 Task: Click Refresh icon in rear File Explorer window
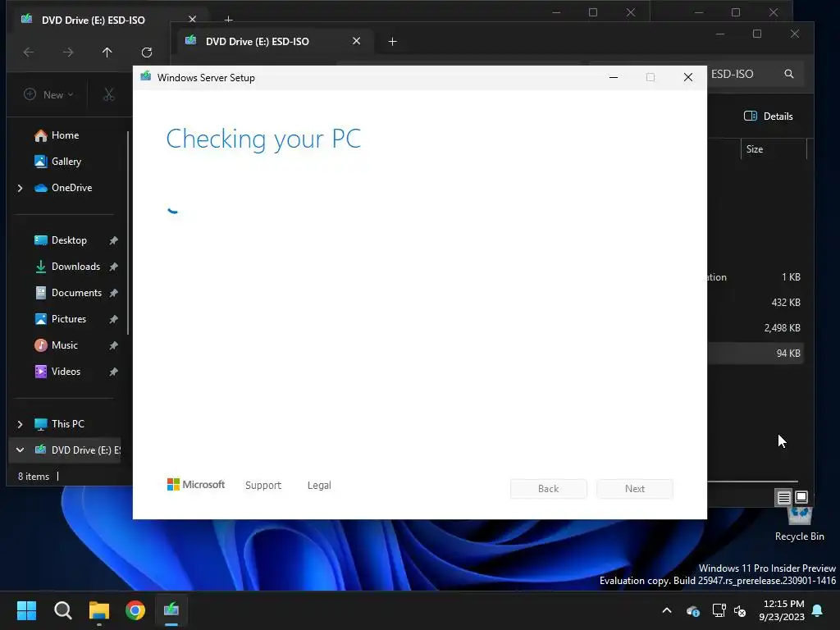point(147,52)
